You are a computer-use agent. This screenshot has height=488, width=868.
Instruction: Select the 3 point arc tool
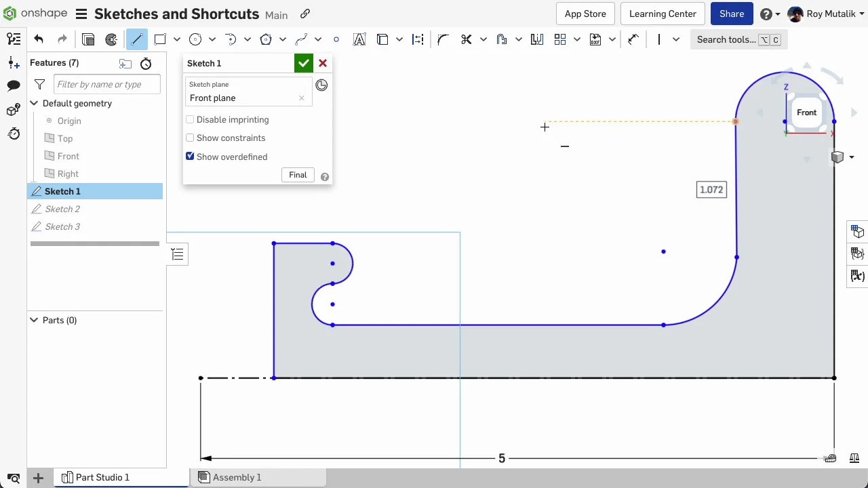[x=231, y=39]
